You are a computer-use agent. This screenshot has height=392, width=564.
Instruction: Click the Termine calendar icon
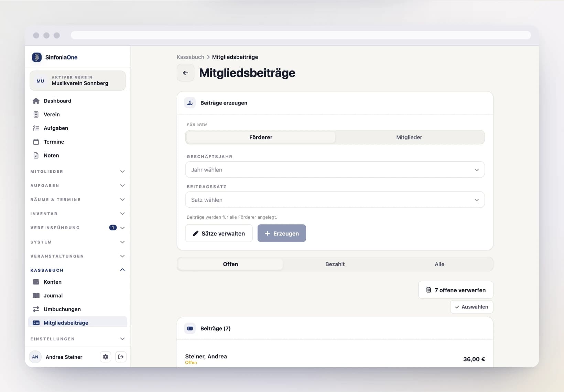36,142
